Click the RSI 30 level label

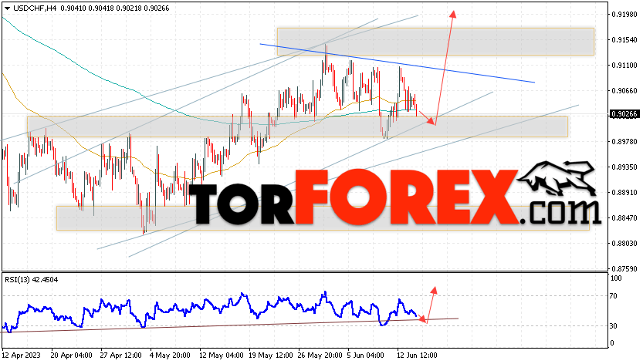pos(613,326)
